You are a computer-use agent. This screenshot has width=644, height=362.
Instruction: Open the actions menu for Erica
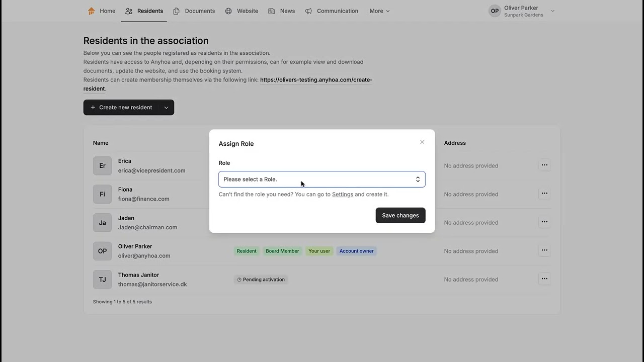pyautogui.click(x=544, y=165)
